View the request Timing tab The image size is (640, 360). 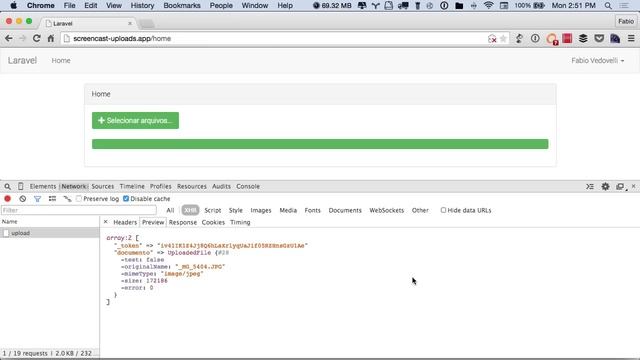(240, 222)
